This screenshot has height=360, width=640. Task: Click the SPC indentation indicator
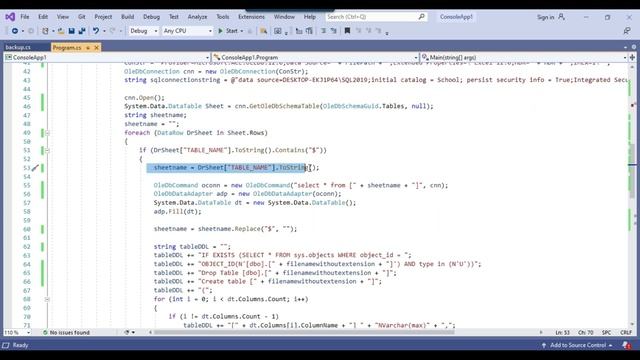[606, 333]
